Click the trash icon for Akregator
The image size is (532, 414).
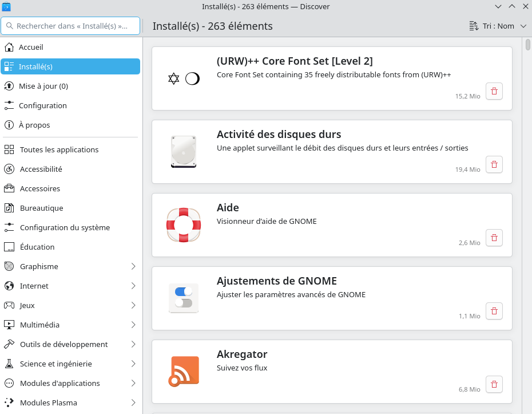[x=494, y=384]
